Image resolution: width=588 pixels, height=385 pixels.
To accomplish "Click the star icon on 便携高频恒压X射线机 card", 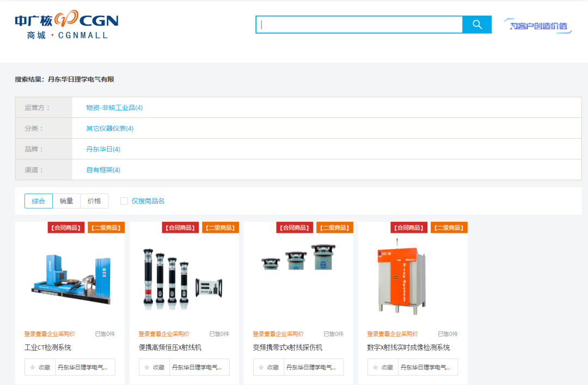I will [147, 368].
